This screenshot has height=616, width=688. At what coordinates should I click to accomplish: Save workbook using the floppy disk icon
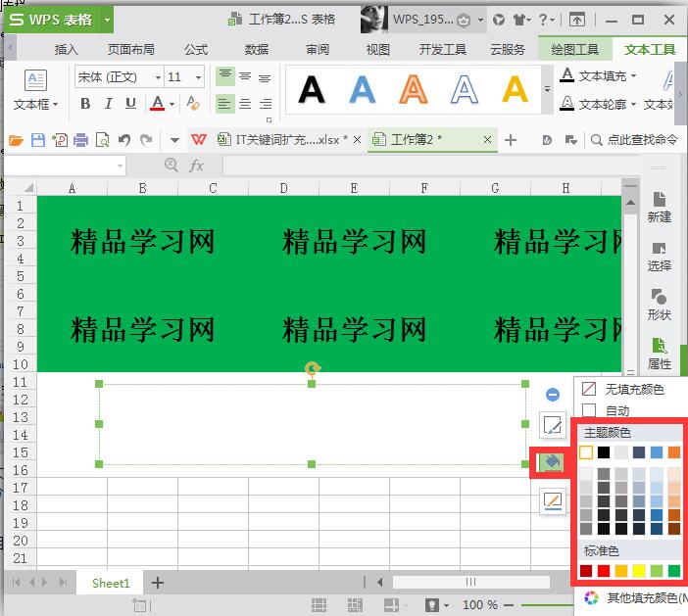pos(38,140)
